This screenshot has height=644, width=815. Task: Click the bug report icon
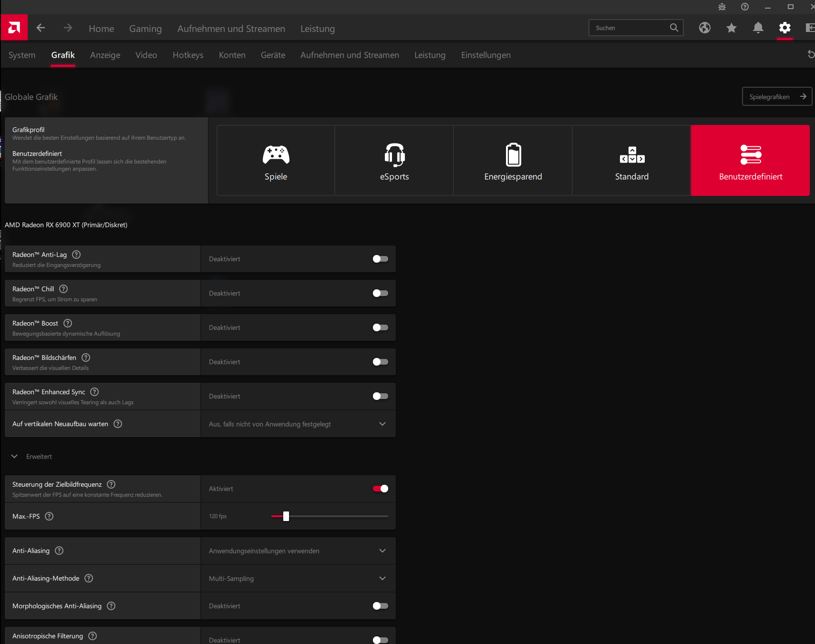722,7
